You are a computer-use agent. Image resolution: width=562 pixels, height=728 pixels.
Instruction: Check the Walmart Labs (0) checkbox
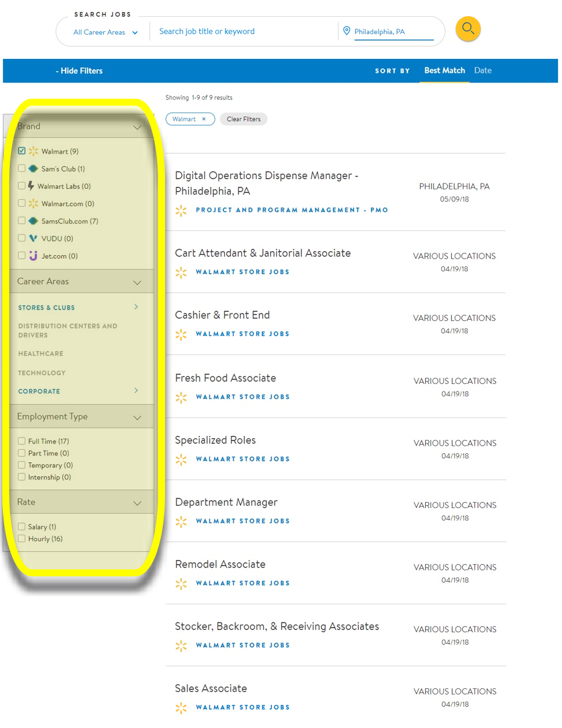coord(21,185)
